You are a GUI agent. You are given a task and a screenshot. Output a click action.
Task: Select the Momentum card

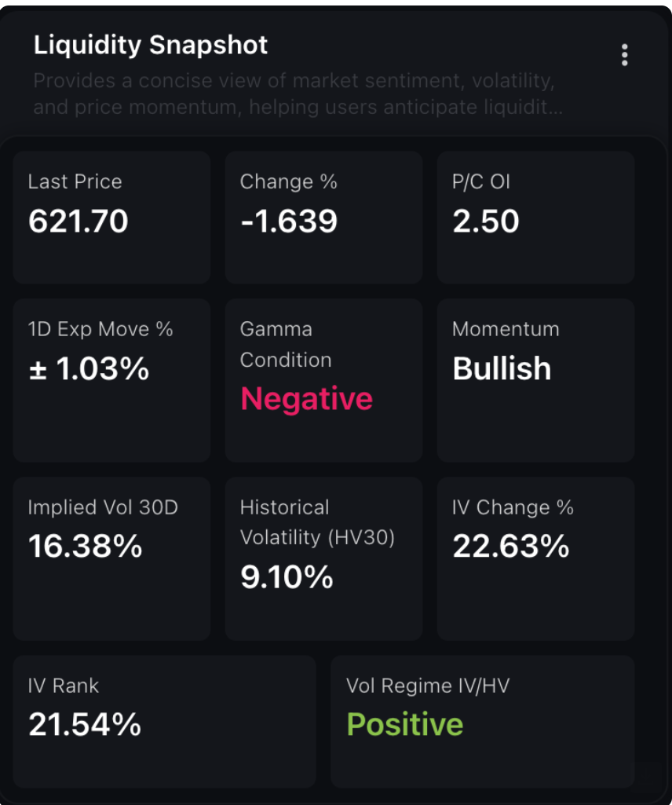[x=536, y=380]
